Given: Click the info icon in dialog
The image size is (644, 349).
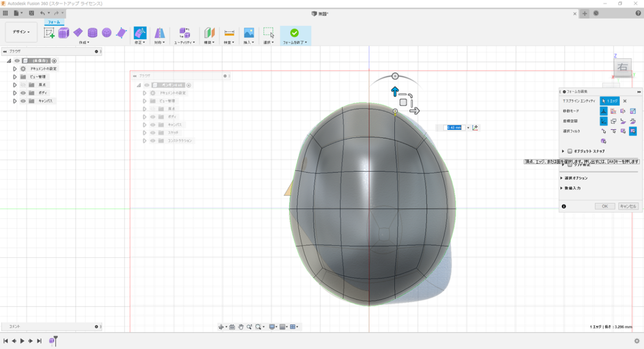Looking at the screenshot, I should [564, 206].
